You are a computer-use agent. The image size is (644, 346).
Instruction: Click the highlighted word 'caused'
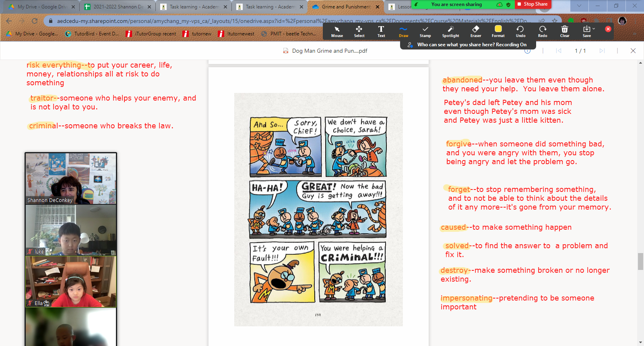(x=453, y=227)
